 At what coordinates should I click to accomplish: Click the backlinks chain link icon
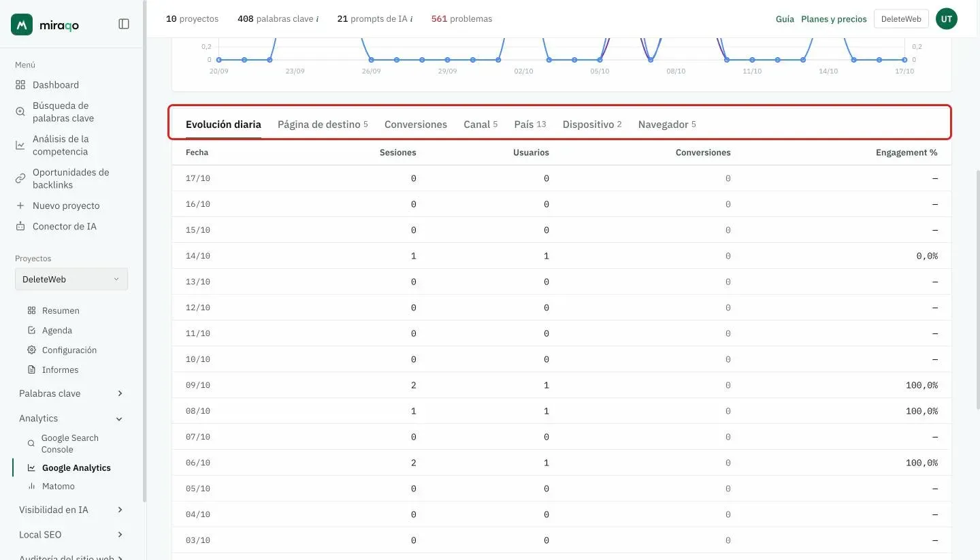coord(20,178)
